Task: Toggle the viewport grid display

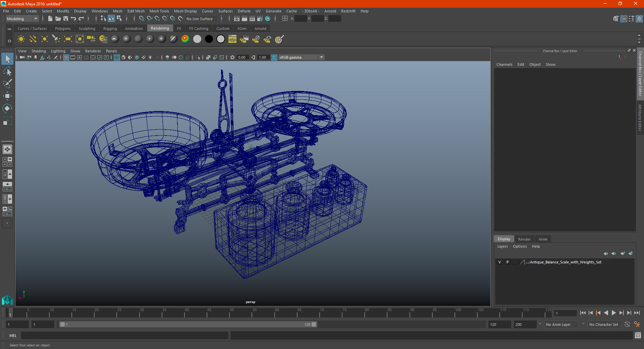Action: pyautogui.click(x=66, y=57)
